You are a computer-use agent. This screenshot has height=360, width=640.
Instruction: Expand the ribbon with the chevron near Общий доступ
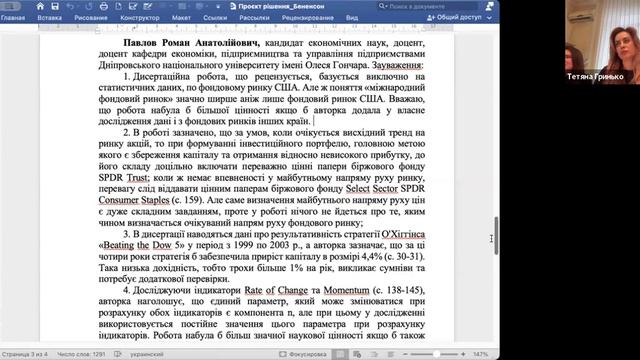tap(489, 18)
